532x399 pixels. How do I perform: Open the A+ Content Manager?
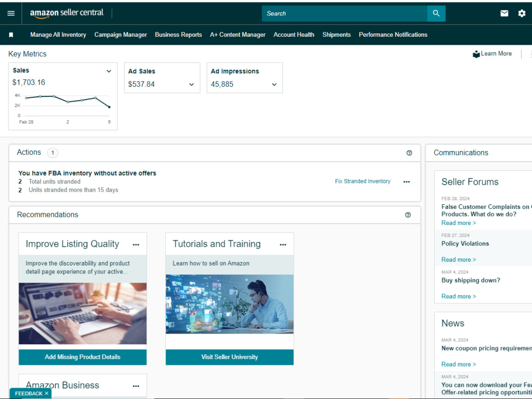coord(237,35)
